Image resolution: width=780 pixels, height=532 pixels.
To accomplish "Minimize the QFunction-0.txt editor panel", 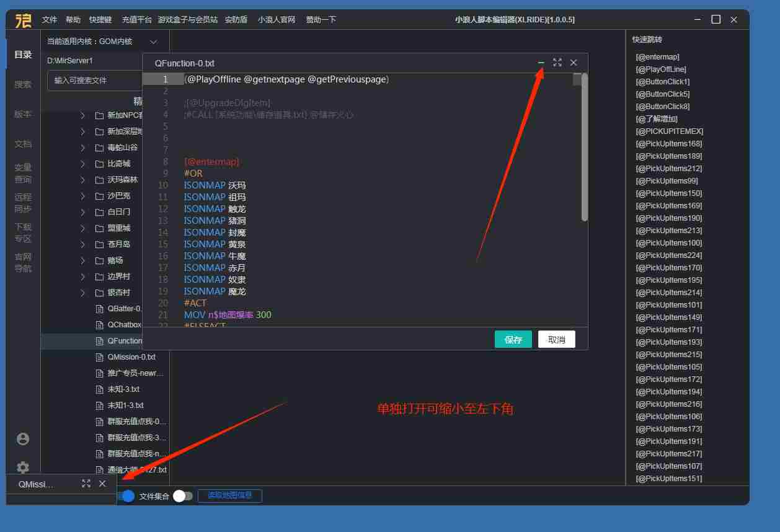I will point(541,63).
